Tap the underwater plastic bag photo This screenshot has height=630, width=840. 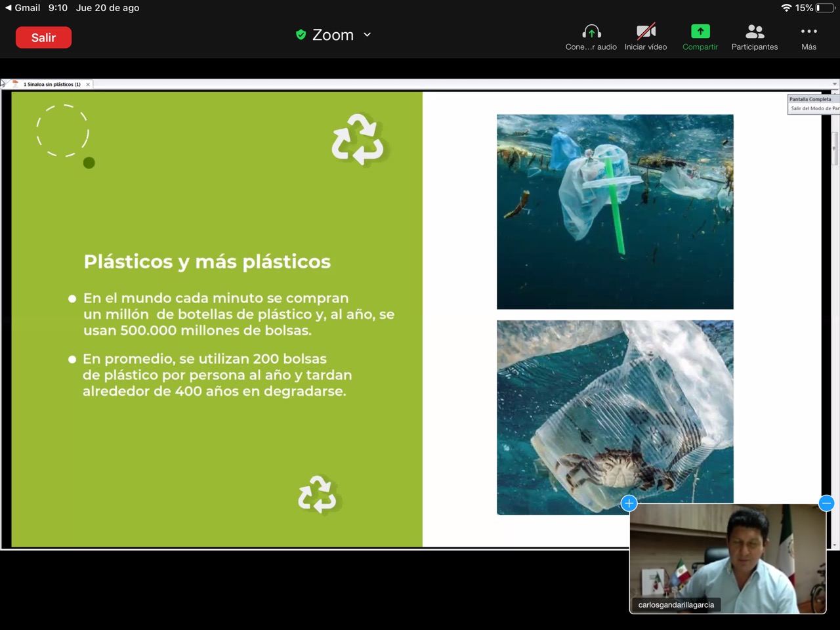click(615, 211)
